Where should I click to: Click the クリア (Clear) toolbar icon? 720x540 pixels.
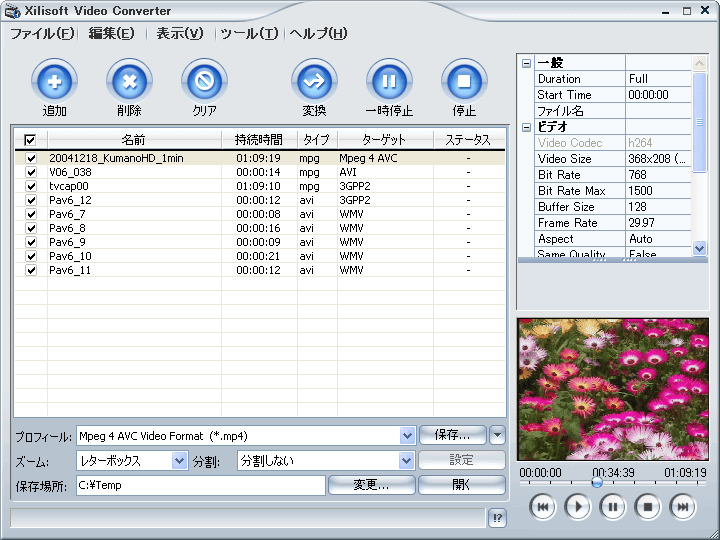[x=204, y=81]
